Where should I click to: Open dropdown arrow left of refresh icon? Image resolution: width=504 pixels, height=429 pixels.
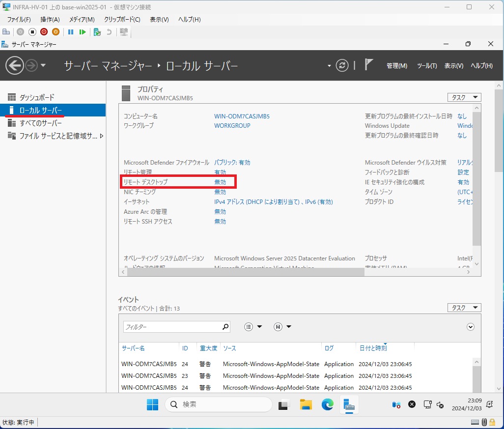329,66
